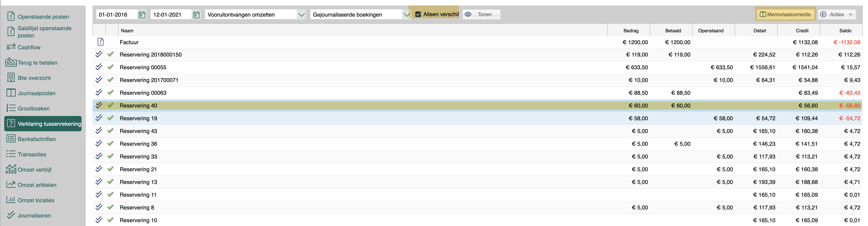Screen dimensions: 868x226
Task: Click debet € 1556,61 cell
Action: (762, 68)
